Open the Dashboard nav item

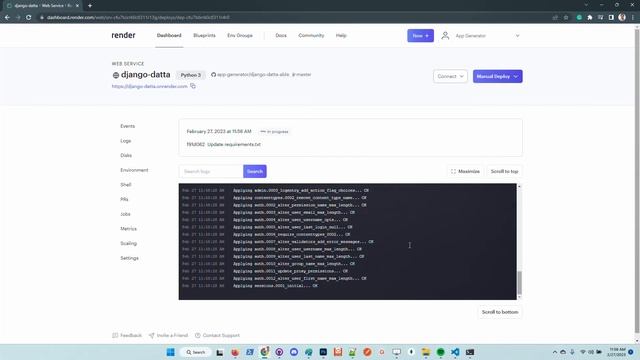click(169, 36)
